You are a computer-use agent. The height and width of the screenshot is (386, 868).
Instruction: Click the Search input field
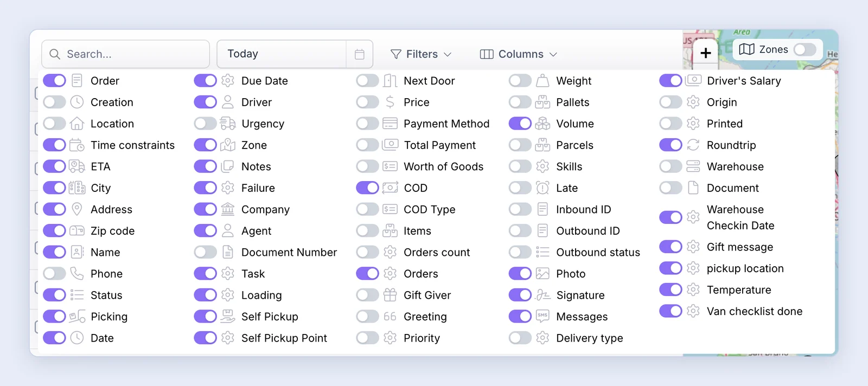[x=125, y=54]
